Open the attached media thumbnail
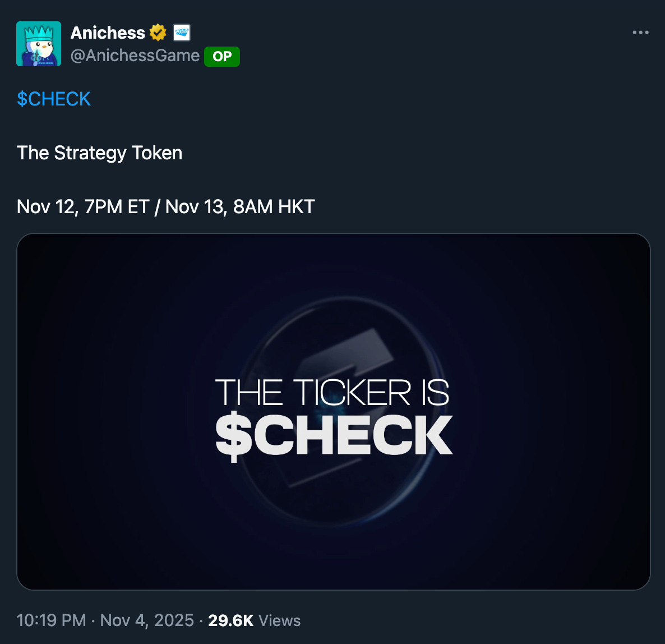 pyautogui.click(x=334, y=412)
